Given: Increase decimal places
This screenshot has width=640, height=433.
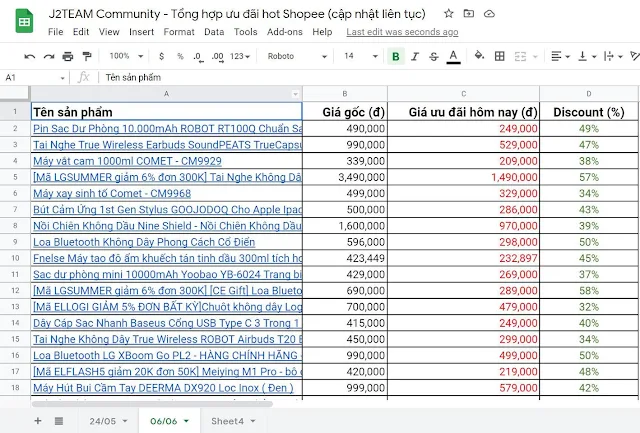Looking at the screenshot, I should tap(218, 57).
